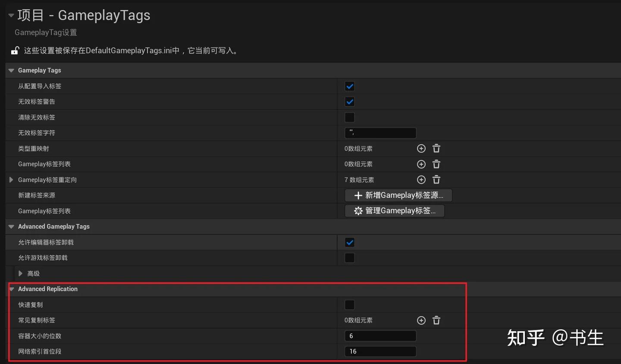Click the 网络索引首位段 label

click(40, 352)
